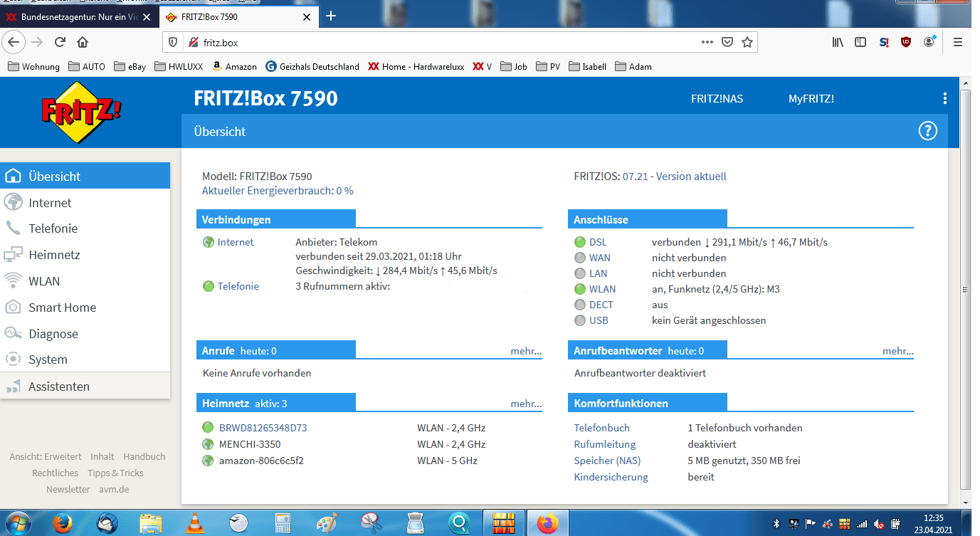Click the Telefonie handset icon in sidebar
The width and height of the screenshot is (980, 536).
click(x=14, y=228)
